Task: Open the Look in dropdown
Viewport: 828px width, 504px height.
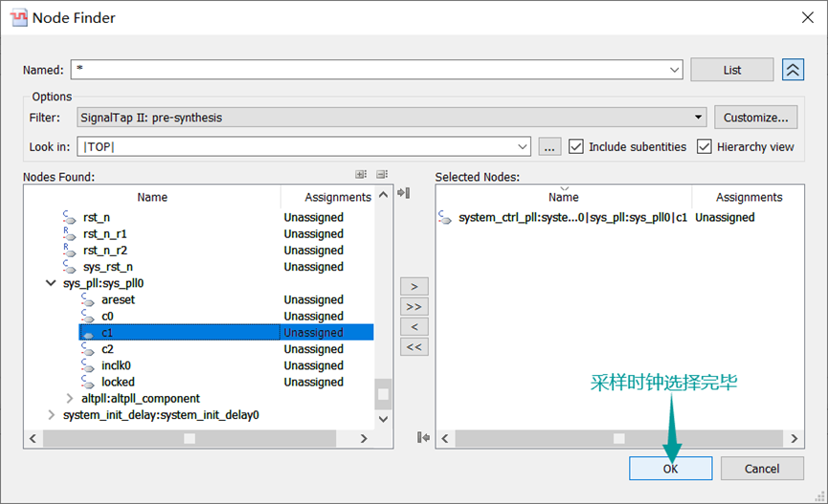Action: click(x=523, y=146)
